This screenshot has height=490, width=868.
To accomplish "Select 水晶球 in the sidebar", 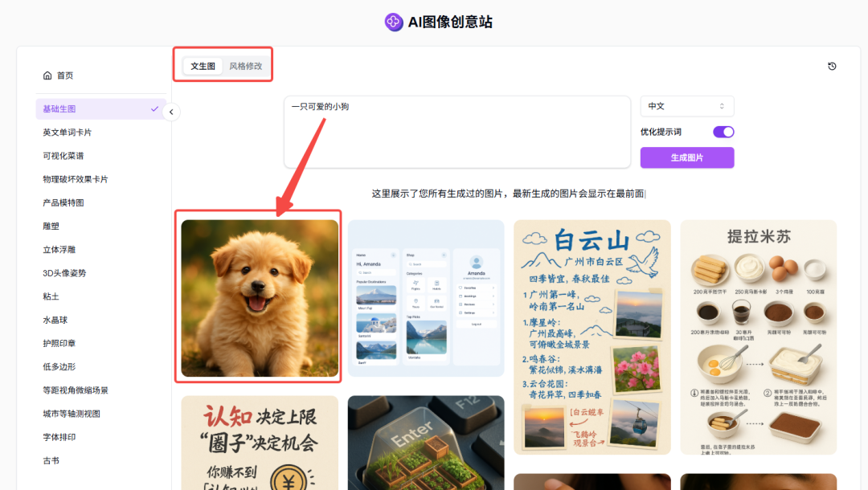I will (x=55, y=320).
